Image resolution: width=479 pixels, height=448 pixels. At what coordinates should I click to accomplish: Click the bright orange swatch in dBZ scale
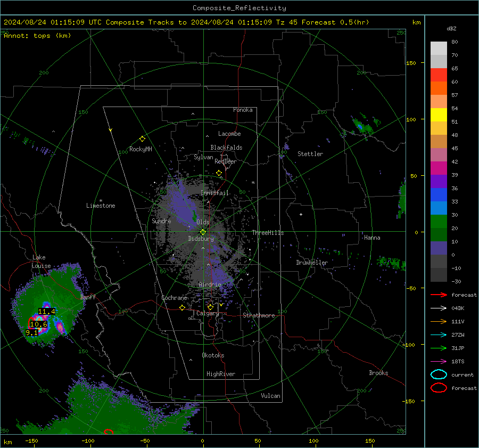coord(439,88)
